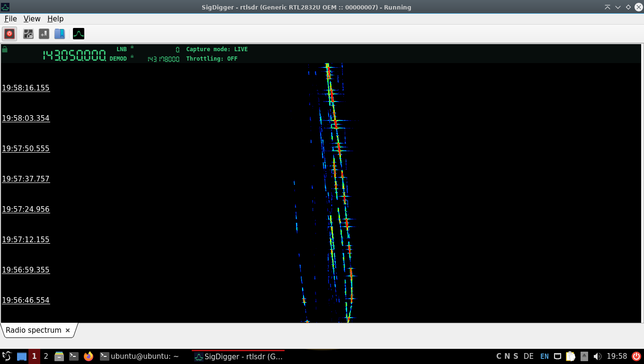Open the bookmark manager icon

(x=59, y=34)
